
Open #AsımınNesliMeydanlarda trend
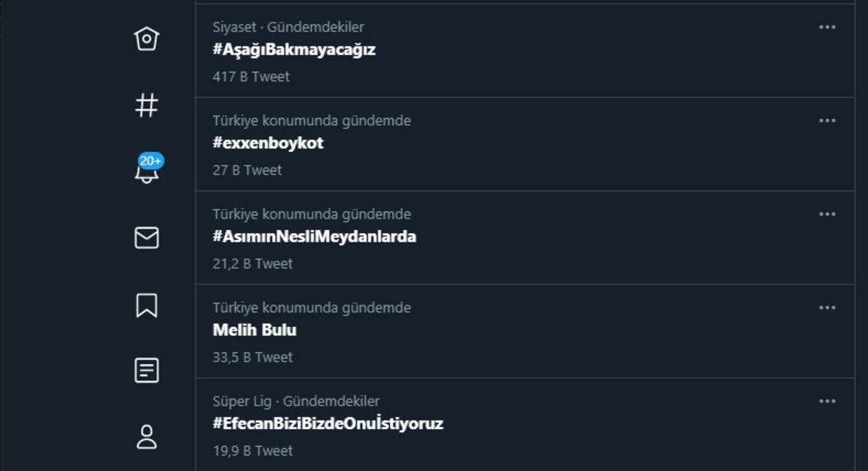tap(314, 236)
